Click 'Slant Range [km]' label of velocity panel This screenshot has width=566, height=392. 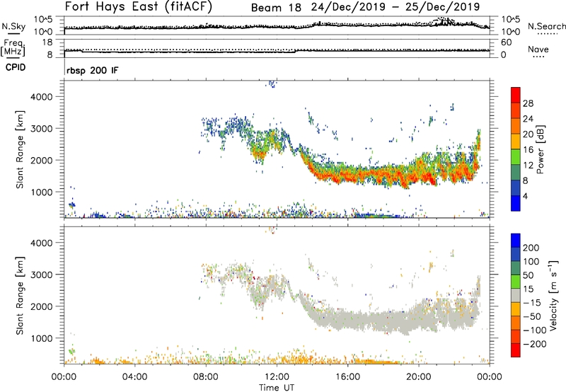(20, 295)
